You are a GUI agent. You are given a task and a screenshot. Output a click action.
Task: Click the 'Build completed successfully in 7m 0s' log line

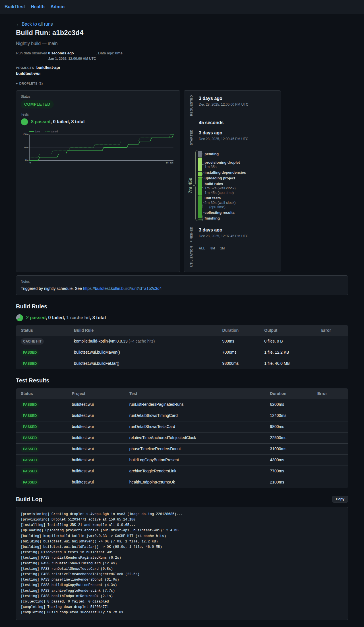click(x=72, y=612)
